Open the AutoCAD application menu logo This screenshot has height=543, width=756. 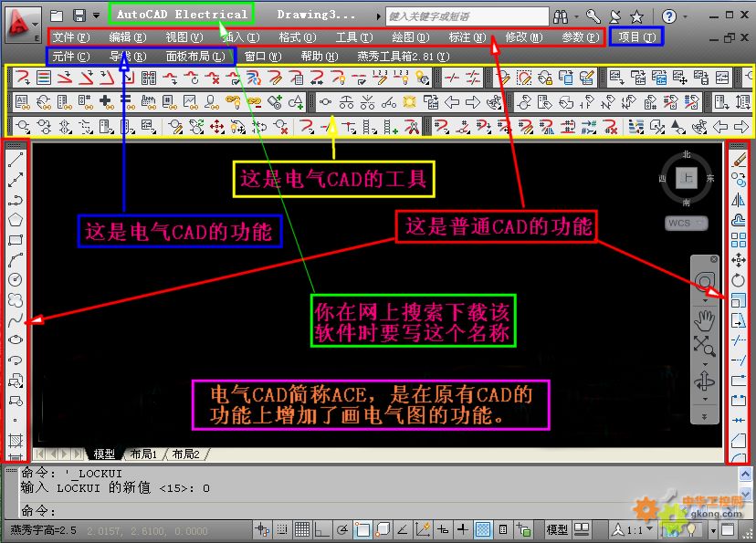[23, 24]
